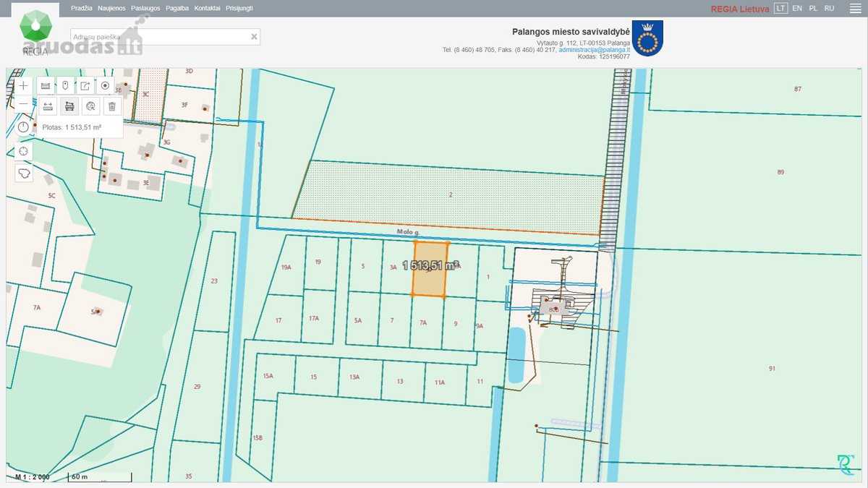The image size is (868, 488).
Task: Select the place marker pin tool
Action: pos(66,85)
